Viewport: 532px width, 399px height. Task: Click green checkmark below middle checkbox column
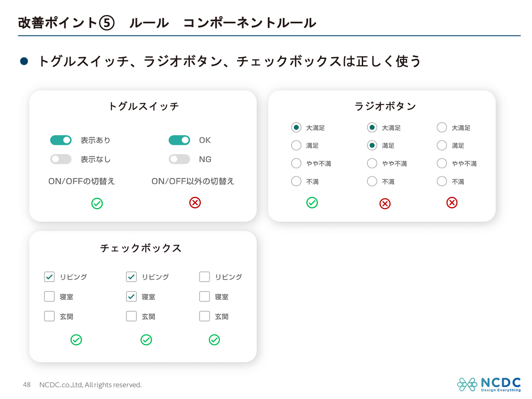(146, 340)
